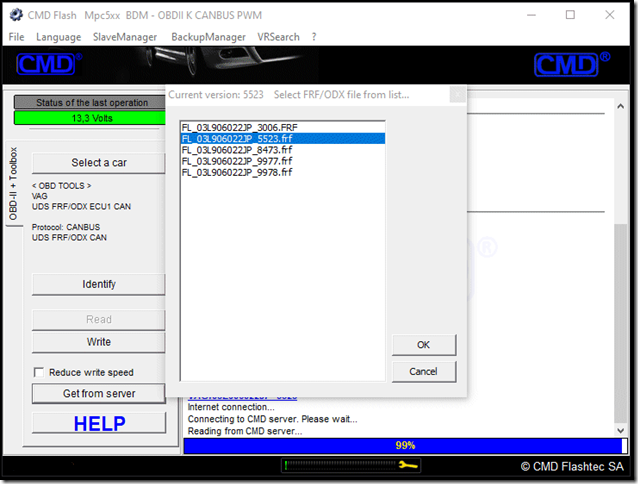
Task: Open the BackupManager menu
Action: coord(208,37)
